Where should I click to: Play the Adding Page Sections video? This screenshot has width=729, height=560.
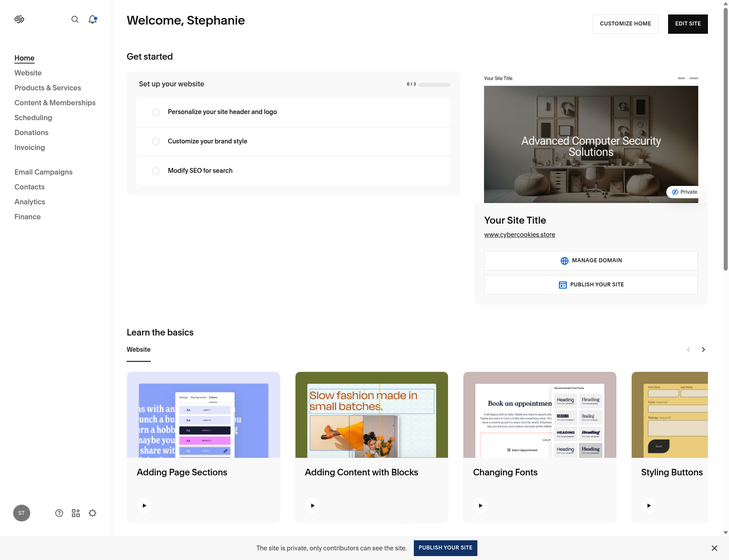[144, 505]
